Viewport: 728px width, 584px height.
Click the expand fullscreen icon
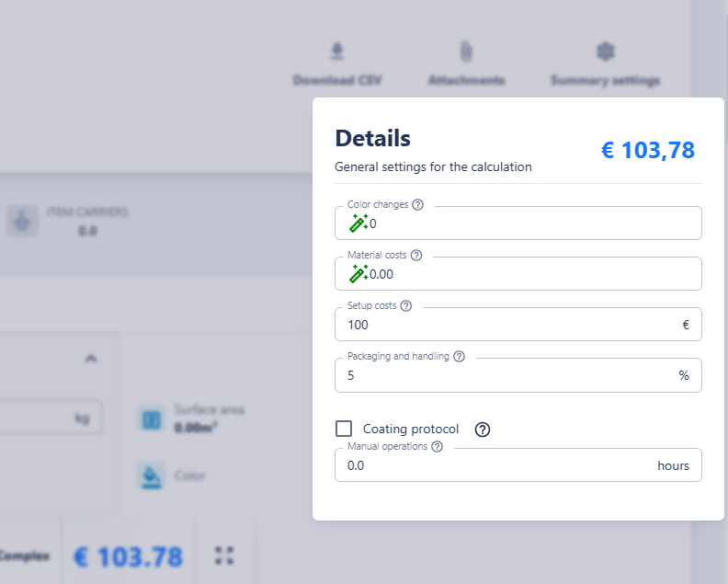[224, 555]
